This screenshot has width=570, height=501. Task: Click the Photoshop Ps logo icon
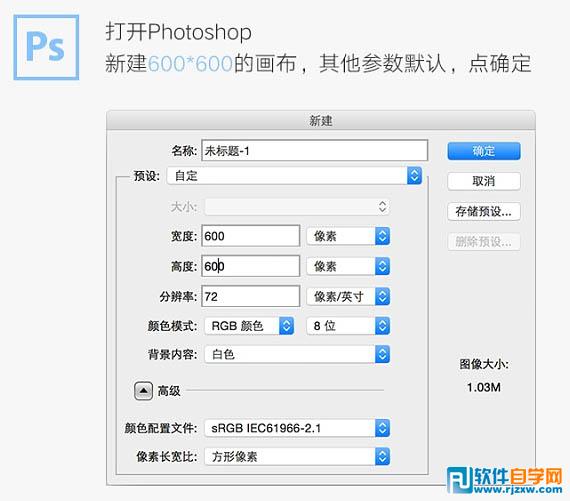46,47
